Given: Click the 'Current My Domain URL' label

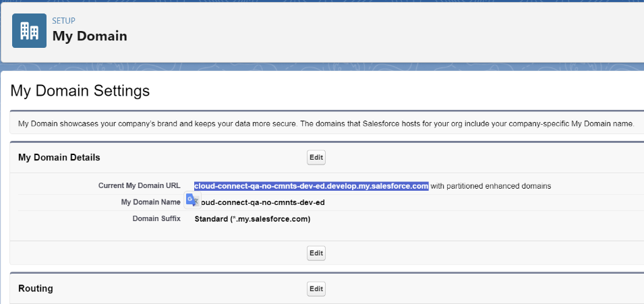Looking at the screenshot, I should pyautogui.click(x=139, y=185).
